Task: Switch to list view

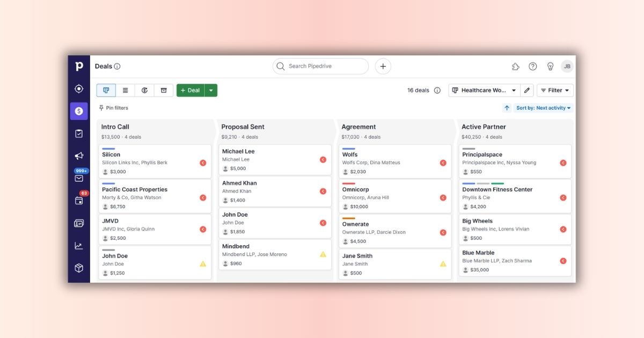Action: [125, 90]
